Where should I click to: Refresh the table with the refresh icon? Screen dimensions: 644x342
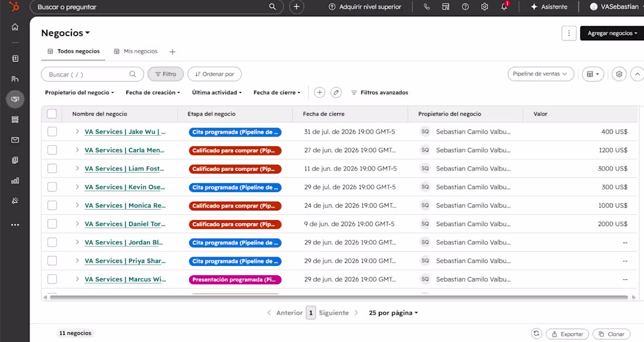pos(536,333)
